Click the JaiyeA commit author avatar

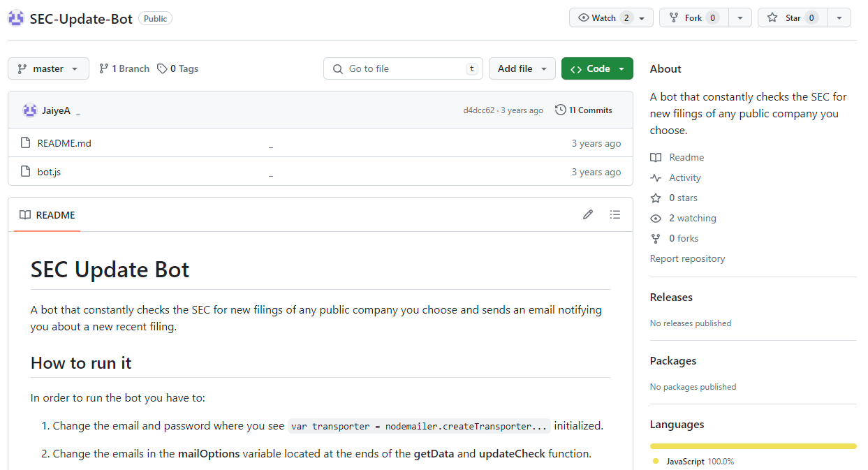(29, 110)
